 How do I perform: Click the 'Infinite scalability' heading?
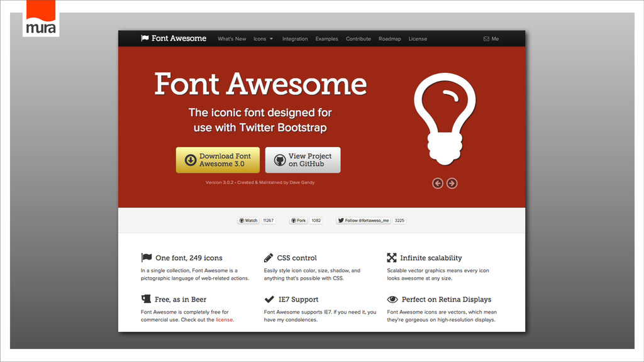[431, 258]
